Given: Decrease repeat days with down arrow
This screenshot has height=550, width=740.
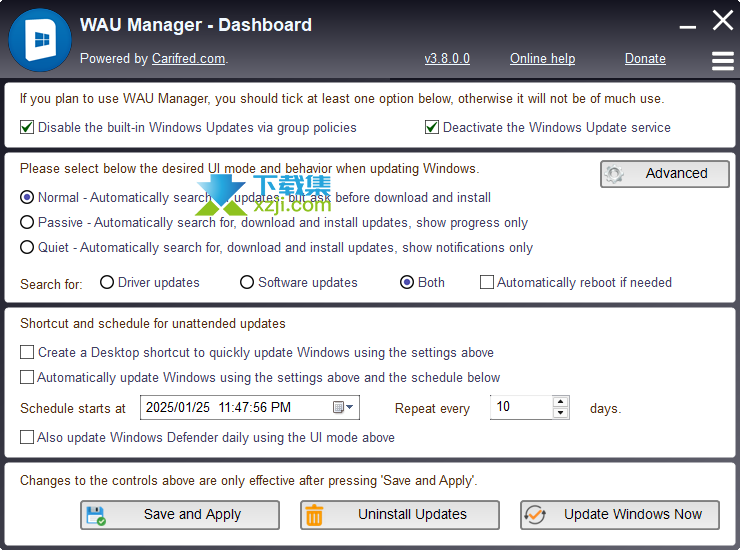Looking at the screenshot, I should click(x=560, y=413).
